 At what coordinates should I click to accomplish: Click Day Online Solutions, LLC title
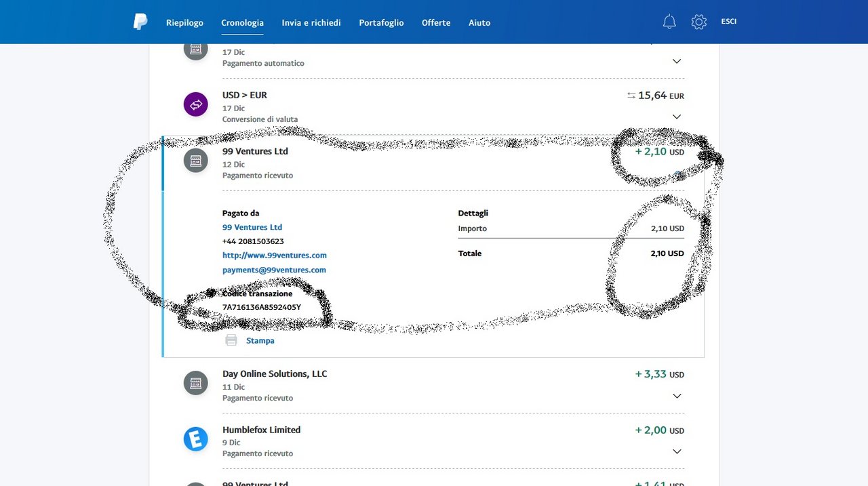[x=275, y=373]
